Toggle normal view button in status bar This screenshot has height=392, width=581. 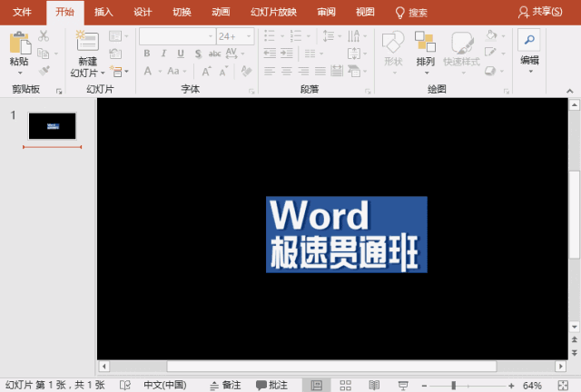click(x=316, y=385)
